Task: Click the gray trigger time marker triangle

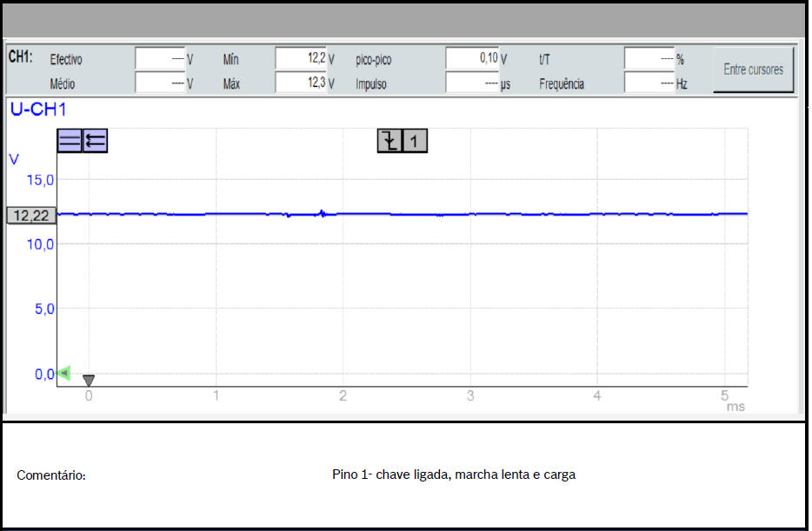Action: point(88,380)
